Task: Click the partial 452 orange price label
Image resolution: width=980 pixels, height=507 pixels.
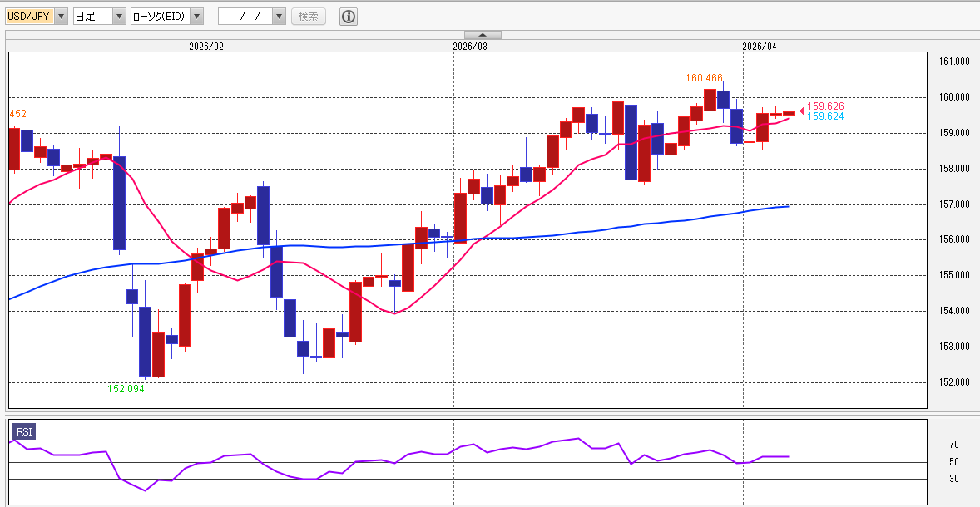Action: 18,114
